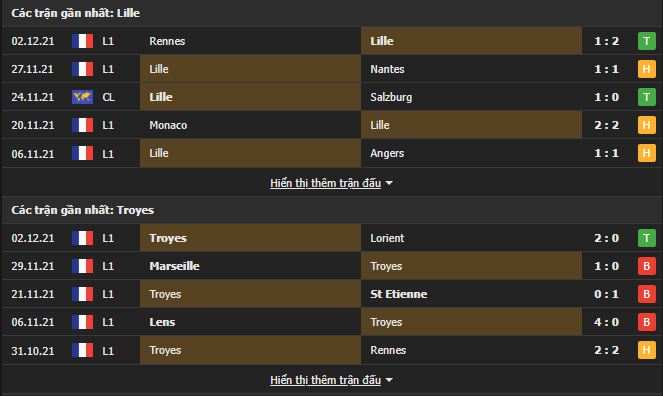The image size is (663, 396).
Task: Click the Champions League flag icon on 24.11.21
Action: [x=82, y=97]
